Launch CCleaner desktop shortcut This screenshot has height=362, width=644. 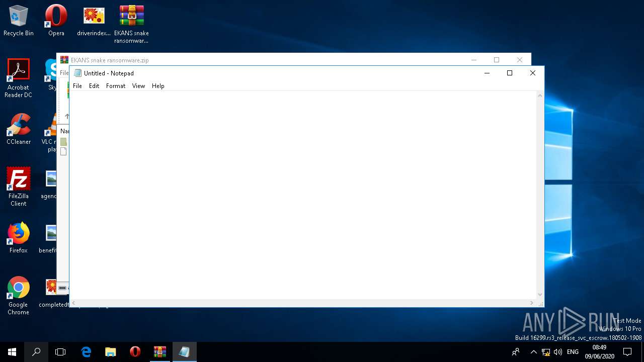click(x=19, y=129)
